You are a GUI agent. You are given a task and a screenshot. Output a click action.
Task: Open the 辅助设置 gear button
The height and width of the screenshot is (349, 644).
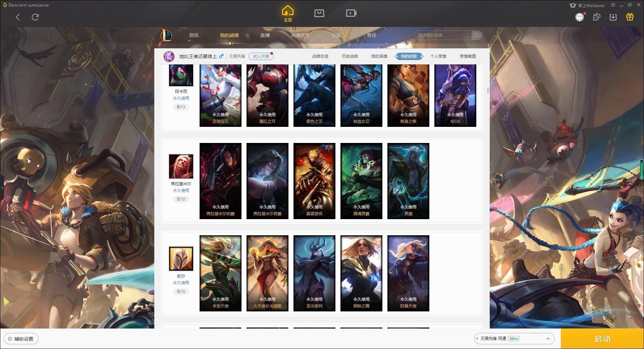pos(21,339)
